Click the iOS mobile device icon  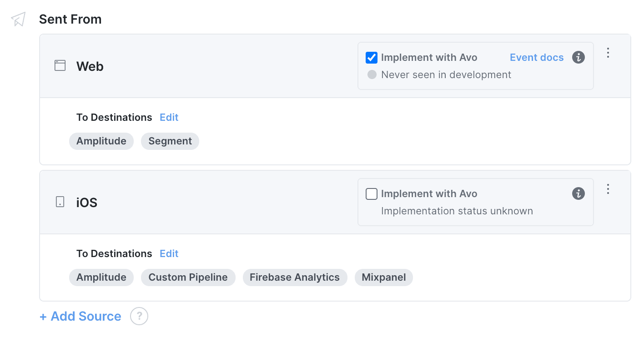click(60, 202)
